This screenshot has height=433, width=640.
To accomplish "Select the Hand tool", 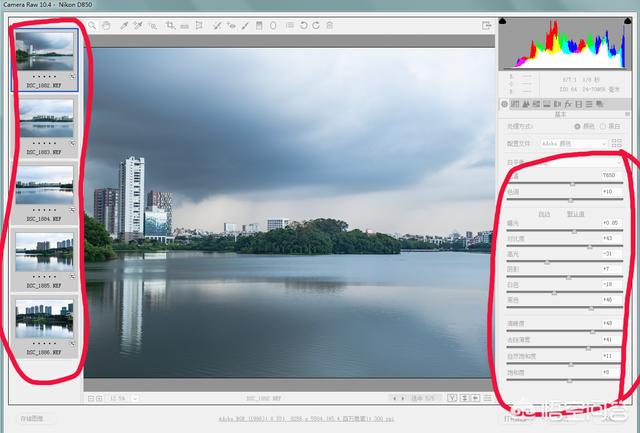I will [x=107, y=25].
